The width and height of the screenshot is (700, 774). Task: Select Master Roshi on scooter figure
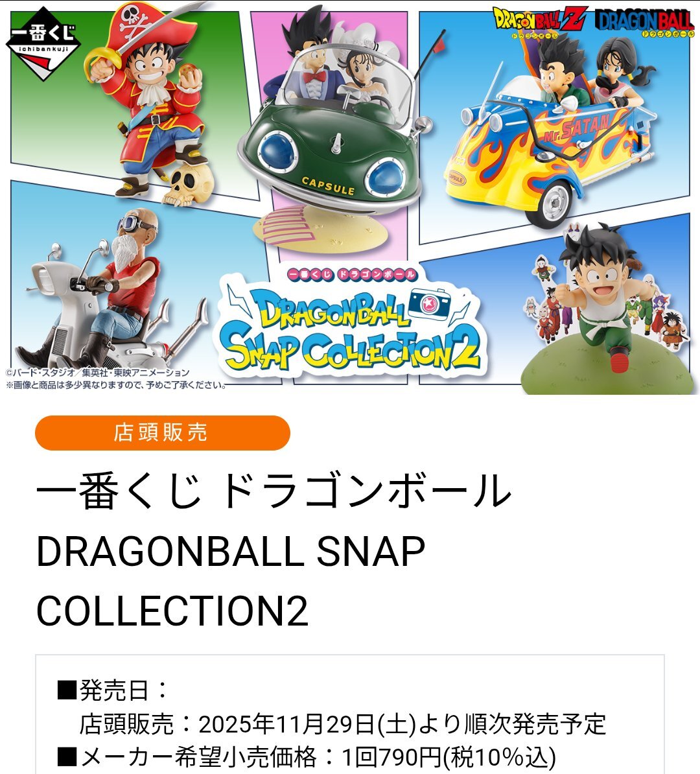[106, 291]
